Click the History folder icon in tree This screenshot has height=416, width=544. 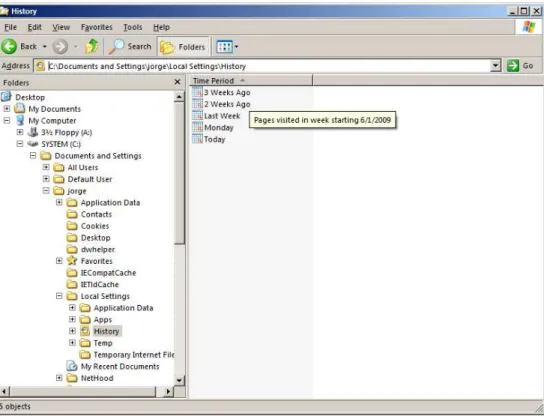[x=85, y=331]
